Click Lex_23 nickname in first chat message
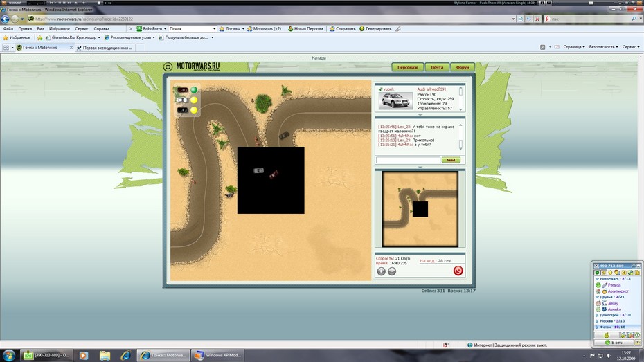The image size is (644, 362). pyautogui.click(x=404, y=127)
